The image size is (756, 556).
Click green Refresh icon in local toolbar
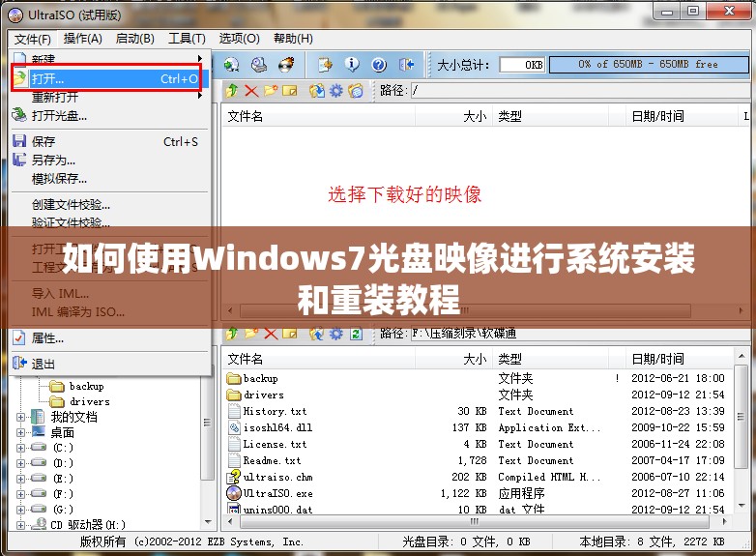coord(357,334)
